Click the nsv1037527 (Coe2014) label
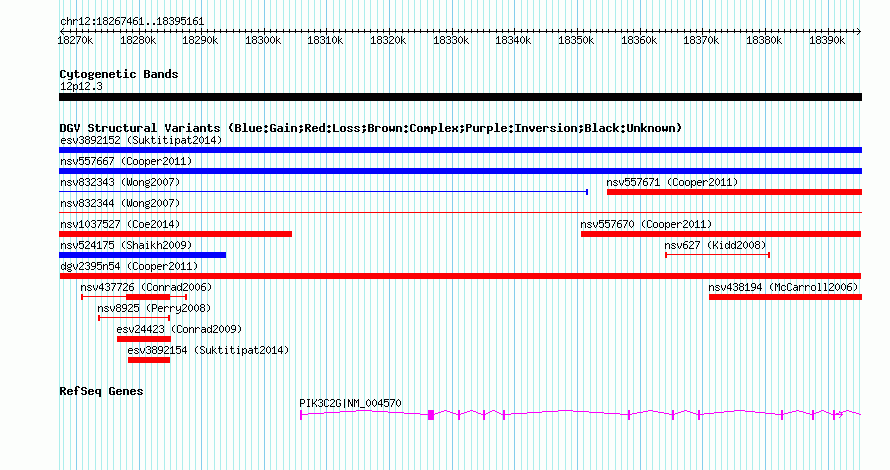The image size is (890, 470). tap(120, 224)
